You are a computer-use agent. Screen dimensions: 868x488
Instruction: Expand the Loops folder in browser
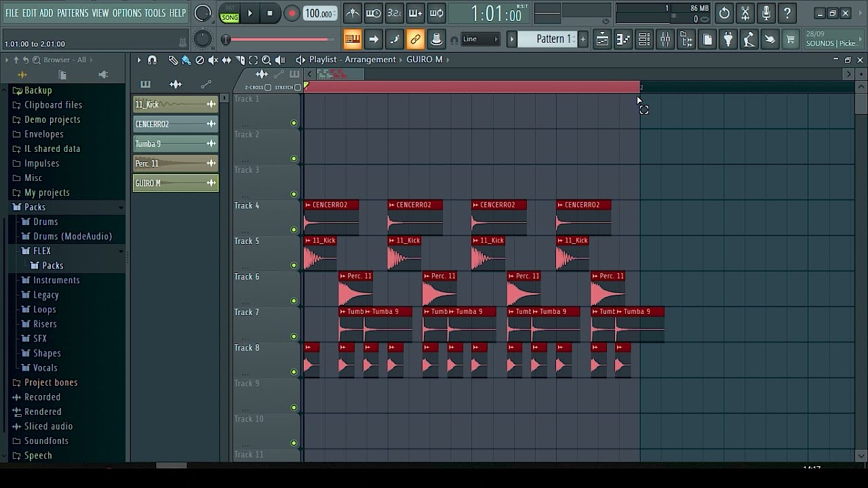pos(44,309)
